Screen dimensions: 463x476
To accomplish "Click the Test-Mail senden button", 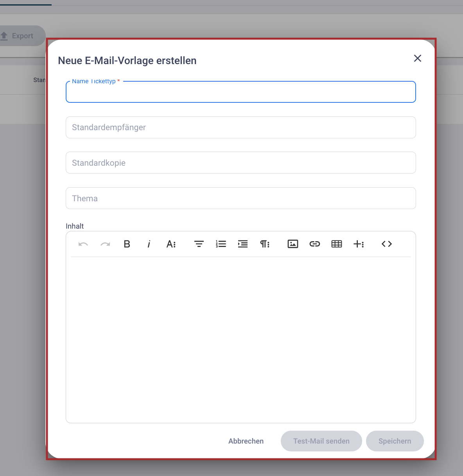I will (x=321, y=441).
